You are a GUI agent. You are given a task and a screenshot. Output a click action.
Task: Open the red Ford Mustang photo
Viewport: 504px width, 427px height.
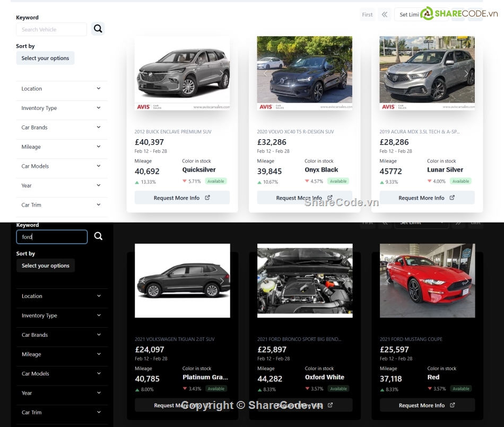427,281
